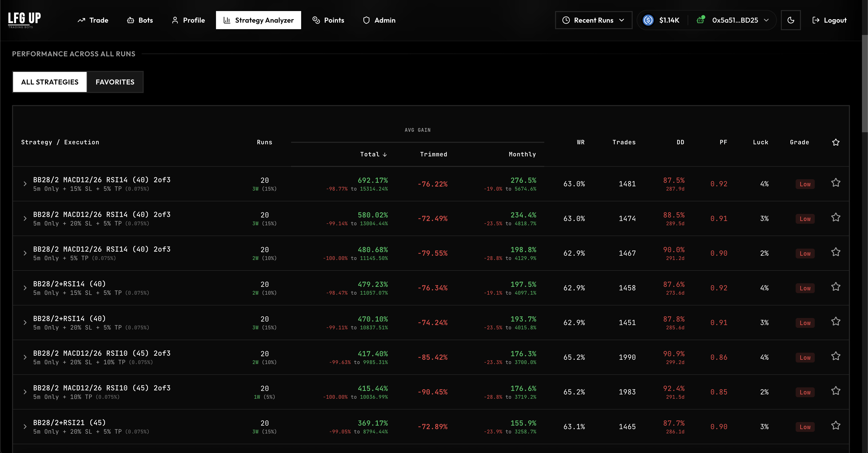The height and width of the screenshot is (453, 868).
Task: Click the 63.1% win rate cell
Action: pyautogui.click(x=574, y=427)
